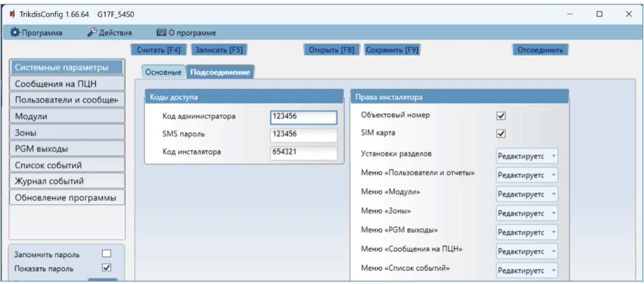The height and width of the screenshot is (284, 644).
Task: Open the О программе menu with book icon
Action: 186,33
